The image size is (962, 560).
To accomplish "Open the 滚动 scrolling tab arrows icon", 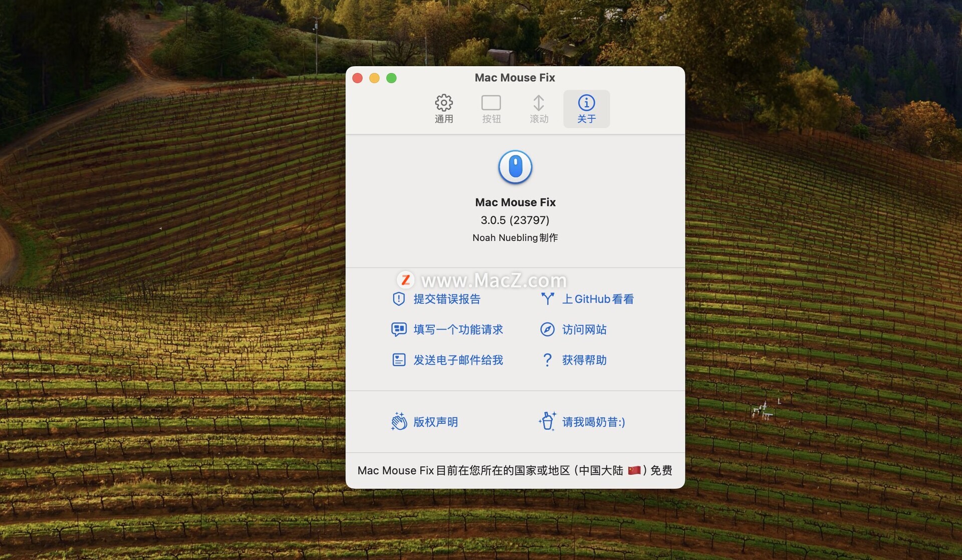I will (539, 103).
